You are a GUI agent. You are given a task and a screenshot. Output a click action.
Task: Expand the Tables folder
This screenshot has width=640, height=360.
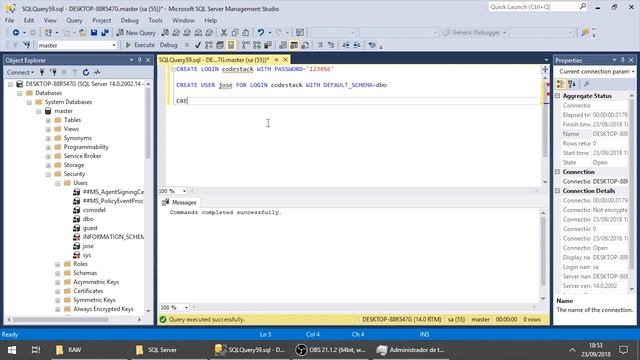coord(48,120)
